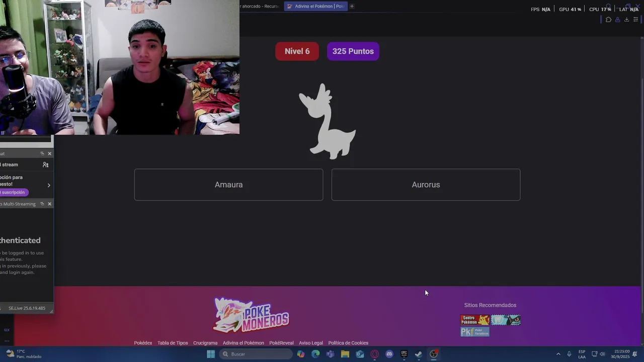Open the weather widget showing 17°C
644x362 pixels.
pyautogui.click(x=24, y=354)
